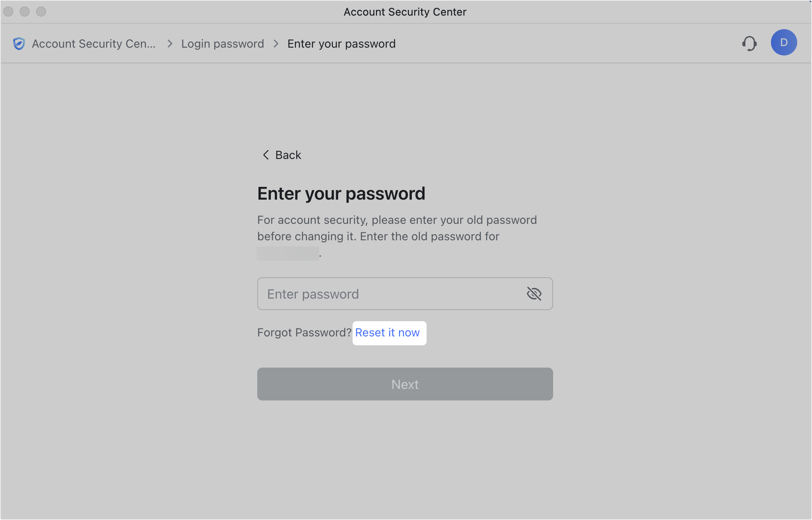812x520 pixels.
Task: Click the back chevron beside "Back"
Action: tap(265, 155)
